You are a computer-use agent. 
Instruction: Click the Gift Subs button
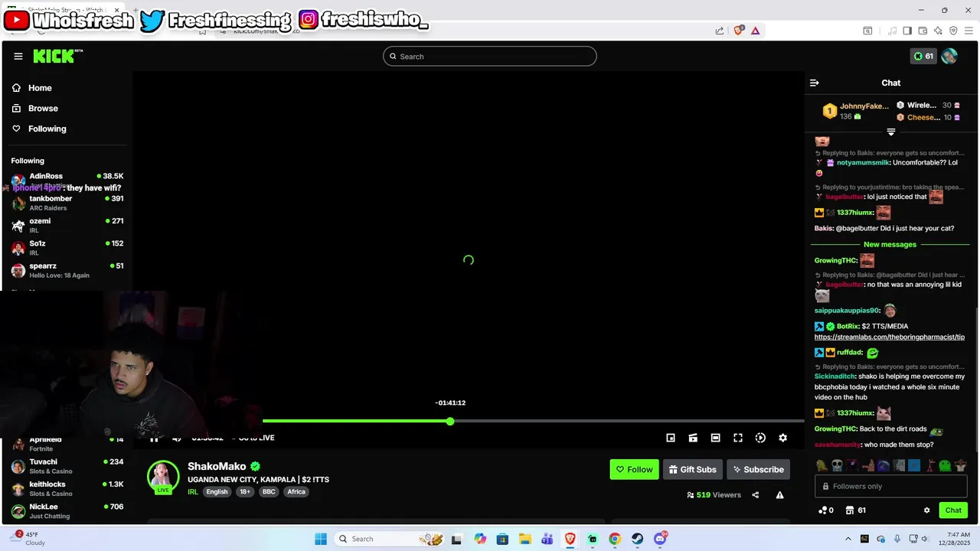pyautogui.click(x=692, y=469)
